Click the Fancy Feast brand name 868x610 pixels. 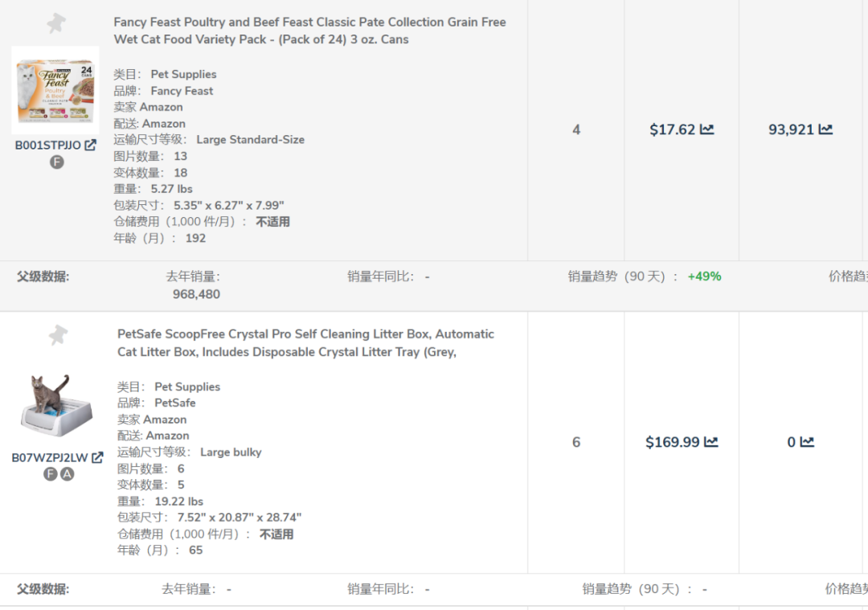(x=182, y=91)
